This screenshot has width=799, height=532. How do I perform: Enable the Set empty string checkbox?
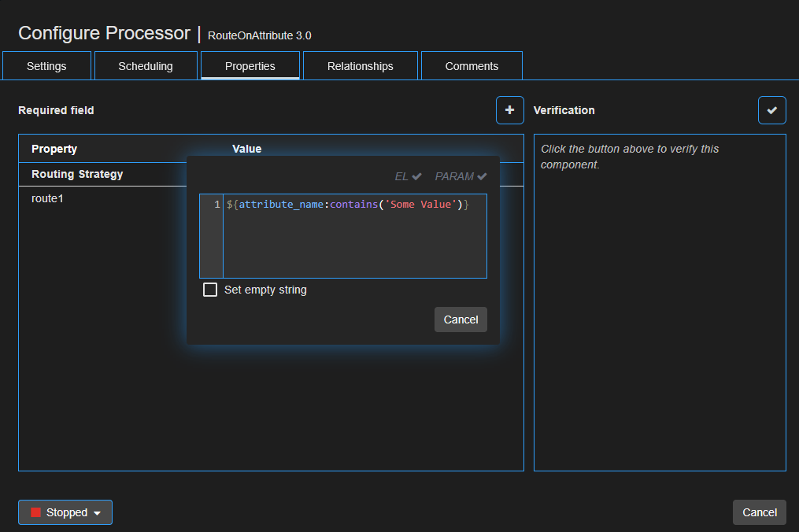[x=210, y=290]
